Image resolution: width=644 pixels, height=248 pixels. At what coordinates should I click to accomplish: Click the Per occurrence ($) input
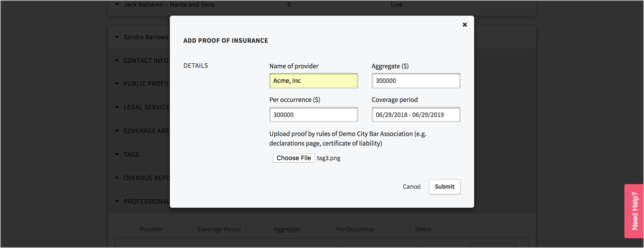[x=313, y=115]
